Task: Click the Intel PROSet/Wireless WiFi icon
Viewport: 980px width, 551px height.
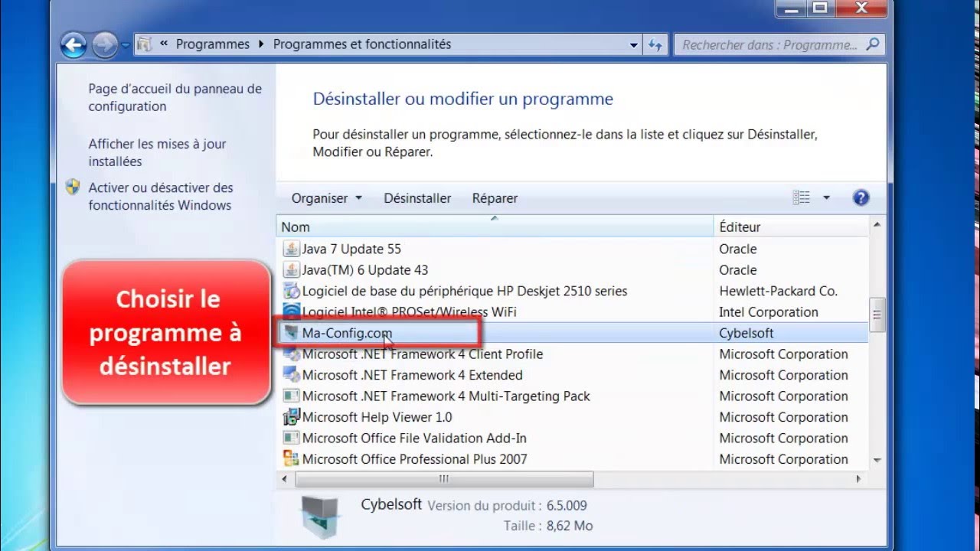Action: [x=291, y=311]
